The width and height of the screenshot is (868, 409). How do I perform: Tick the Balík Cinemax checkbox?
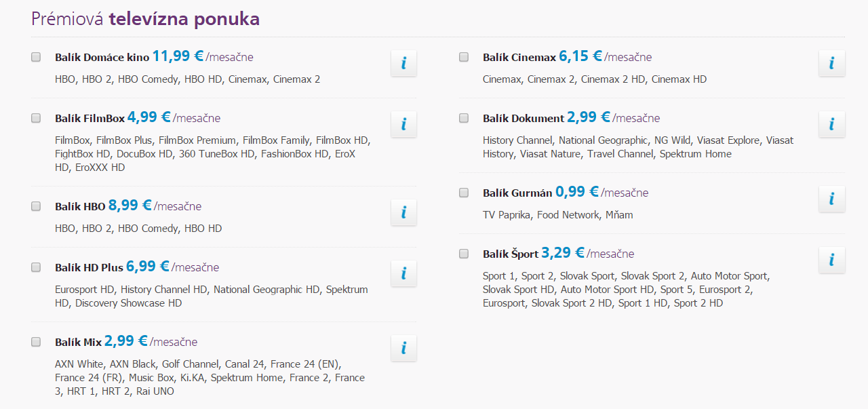tap(464, 57)
